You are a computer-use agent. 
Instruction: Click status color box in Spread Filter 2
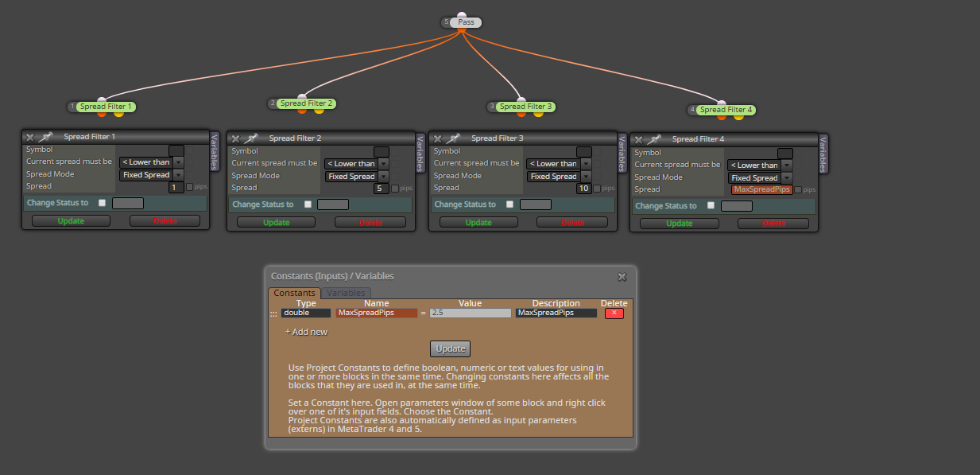pyautogui.click(x=332, y=204)
